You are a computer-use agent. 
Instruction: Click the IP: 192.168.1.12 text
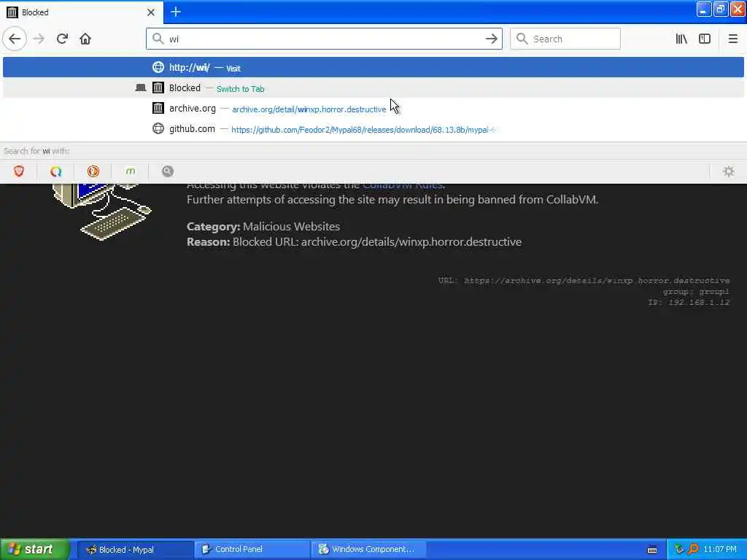689,303
